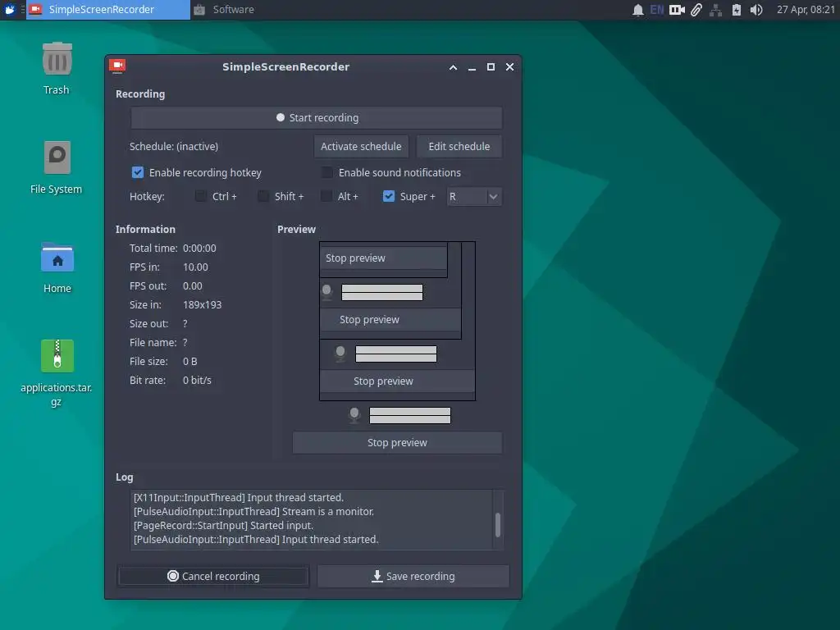Click the log line 'Stream is a monitor.'

coord(328,511)
